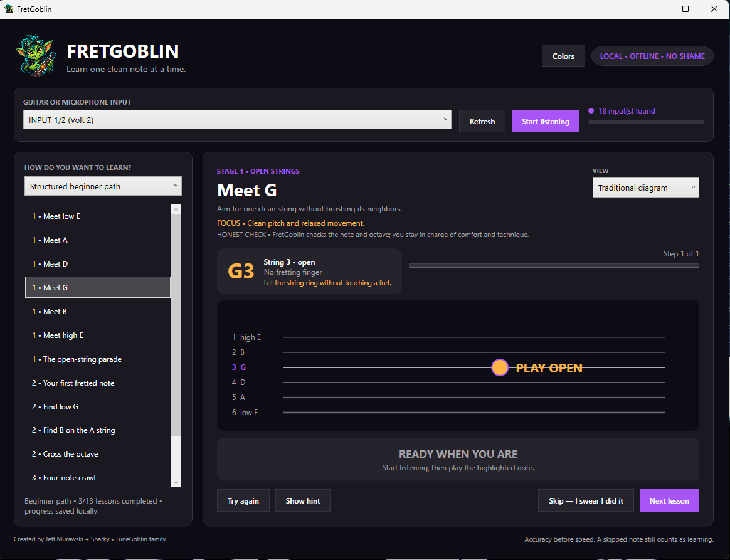Click the orange note marker on G string
Screen dimensions: 730x560
coord(500,367)
